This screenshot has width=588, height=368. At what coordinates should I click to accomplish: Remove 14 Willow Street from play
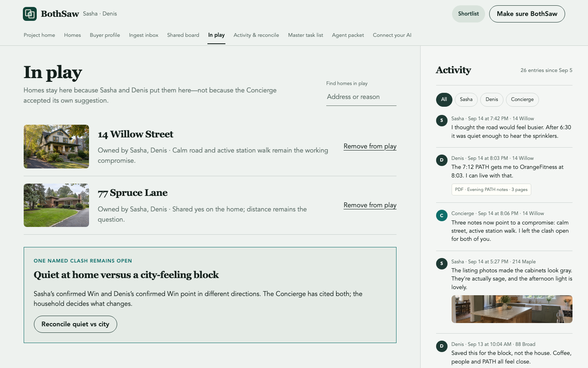click(370, 146)
